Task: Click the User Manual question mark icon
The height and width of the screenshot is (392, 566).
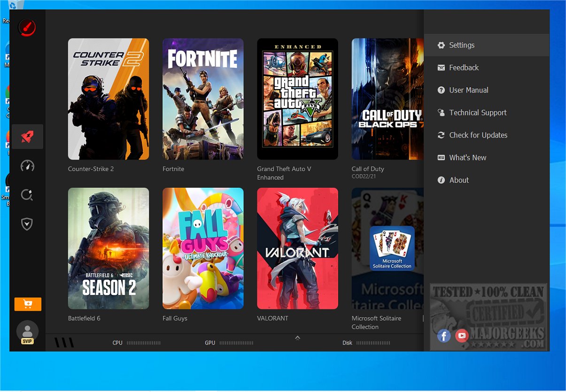Action: coord(441,90)
